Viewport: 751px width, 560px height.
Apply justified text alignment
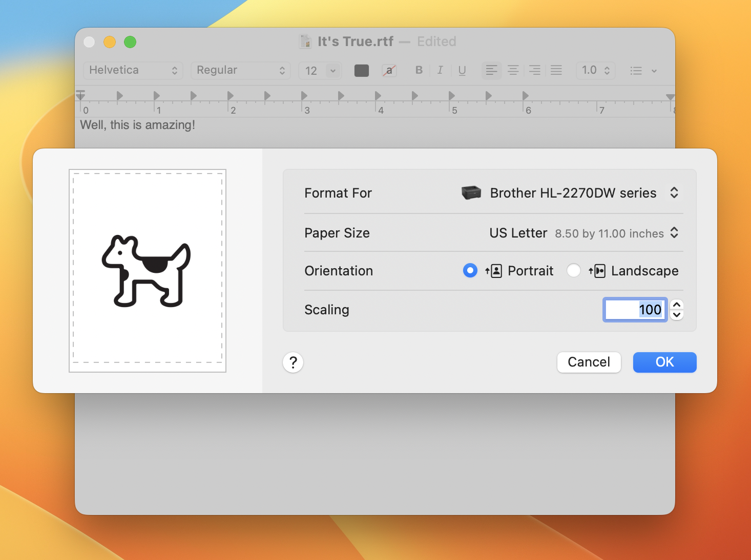pos(556,70)
